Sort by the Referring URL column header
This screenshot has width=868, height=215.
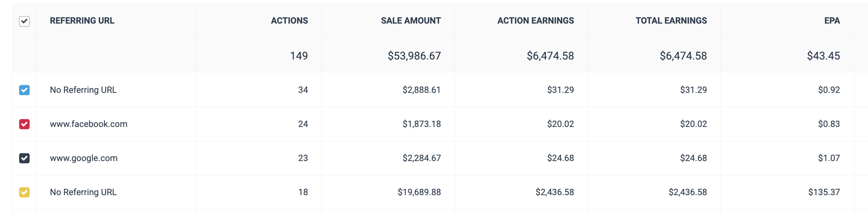tap(82, 21)
